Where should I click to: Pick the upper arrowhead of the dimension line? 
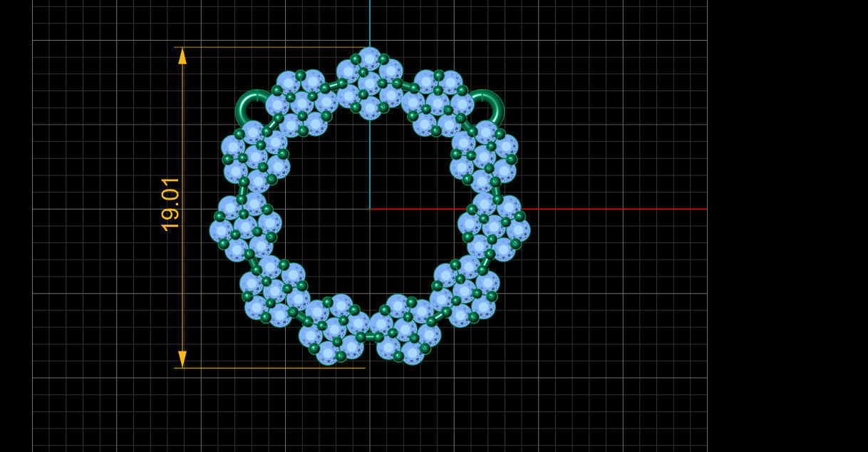pyautogui.click(x=182, y=56)
